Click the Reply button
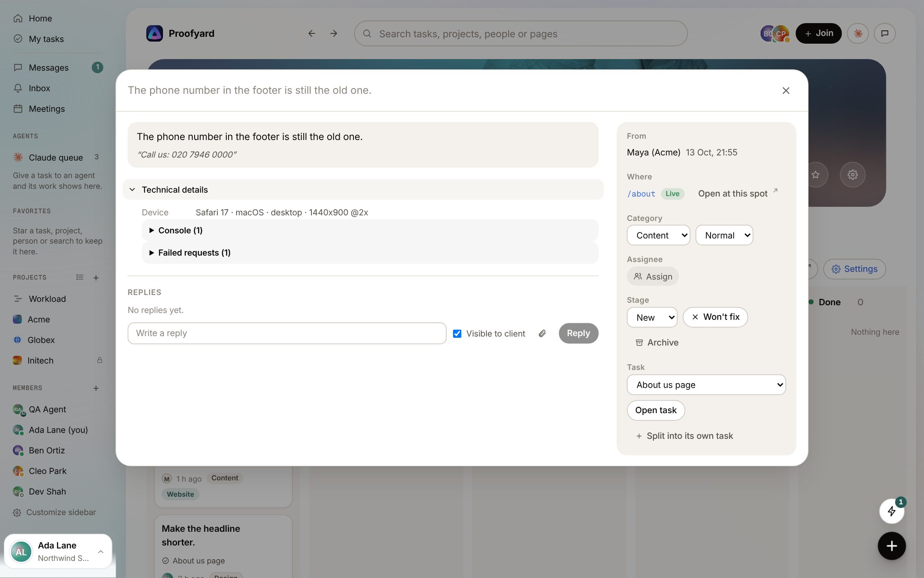The height and width of the screenshot is (578, 924). click(578, 334)
